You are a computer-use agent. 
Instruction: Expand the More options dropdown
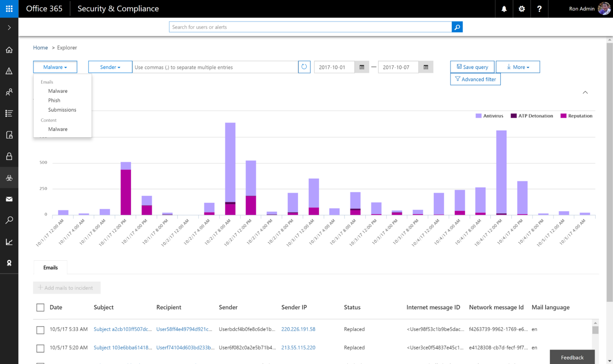click(518, 67)
